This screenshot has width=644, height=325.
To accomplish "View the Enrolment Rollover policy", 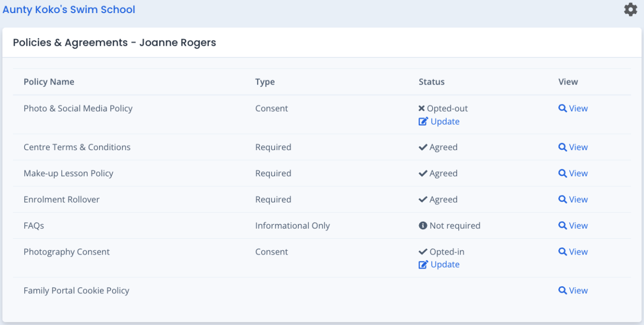I will 578,200.
